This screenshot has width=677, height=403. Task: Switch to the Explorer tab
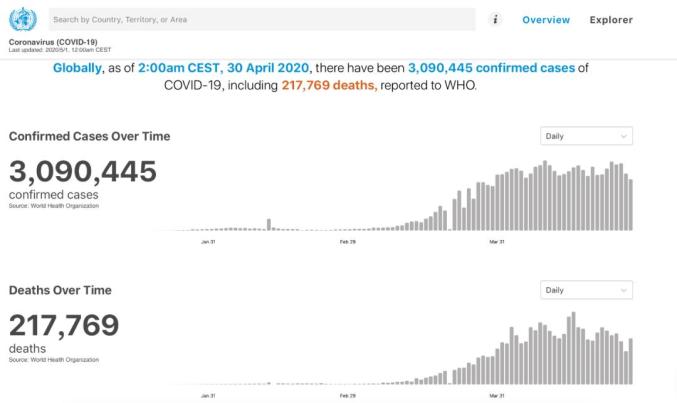tap(611, 20)
